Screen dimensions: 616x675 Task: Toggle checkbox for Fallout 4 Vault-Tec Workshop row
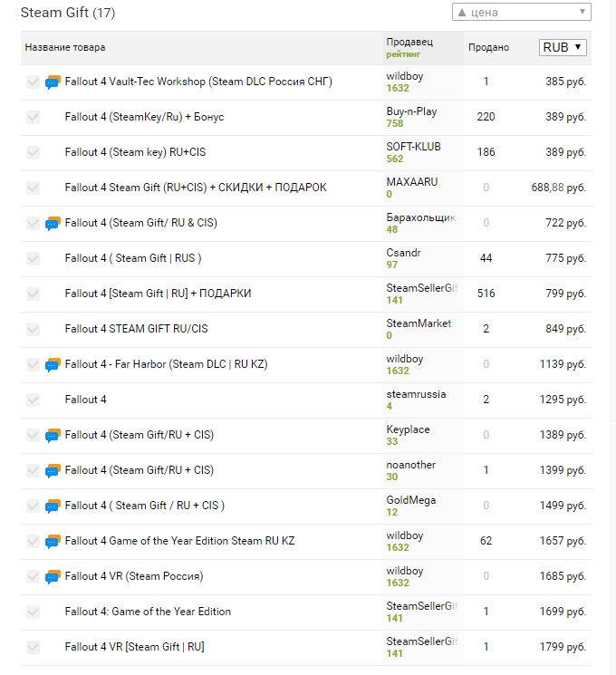pyautogui.click(x=33, y=82)
